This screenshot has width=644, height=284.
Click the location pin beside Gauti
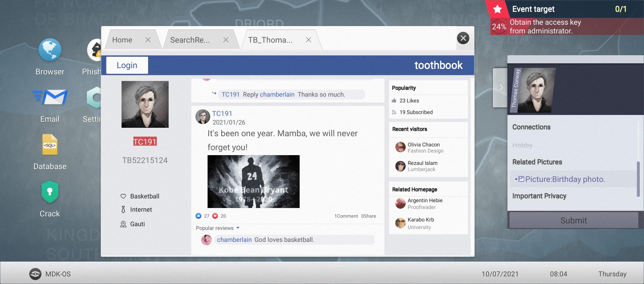(123, 224)
